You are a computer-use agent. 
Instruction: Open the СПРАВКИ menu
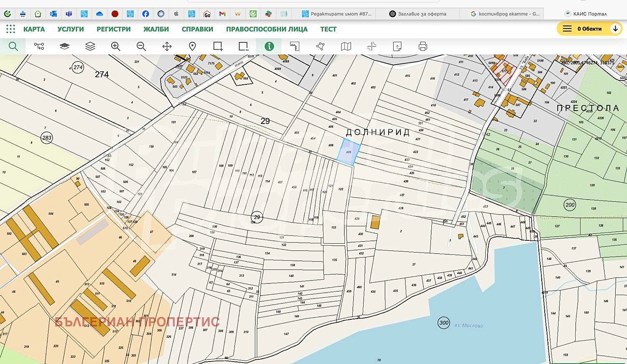pos(197,29)
